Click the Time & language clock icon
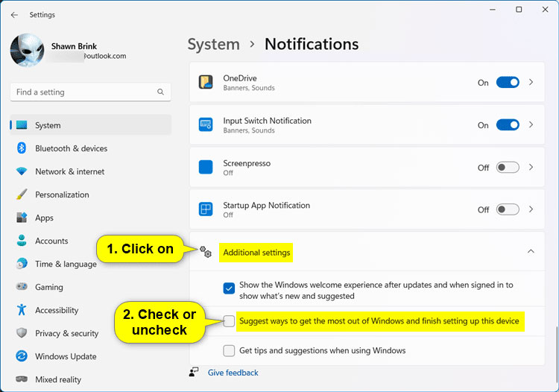 click(22, 263)
